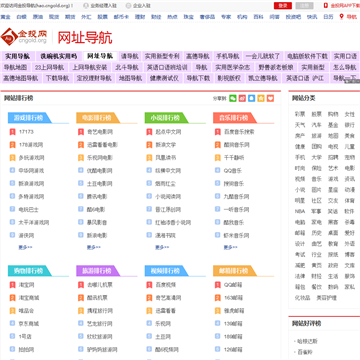Open the 新浪文学 link
Viewport: 360px width, 360px height.
[x=166, y=145]
